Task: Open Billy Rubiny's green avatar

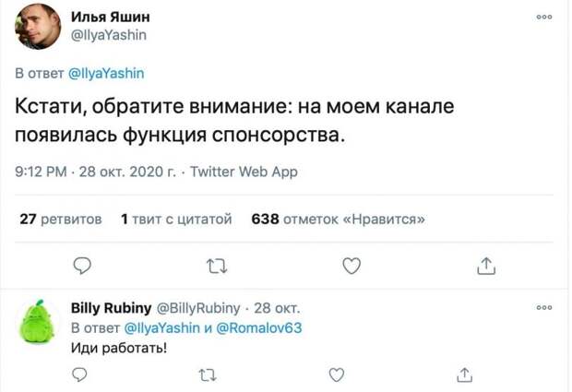Action: pos(37,325)
